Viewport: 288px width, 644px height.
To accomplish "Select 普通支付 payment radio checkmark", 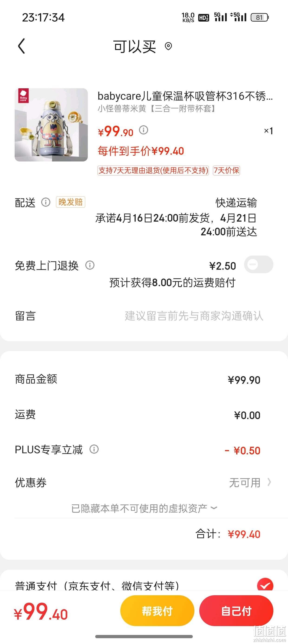I will tap(265, 585).
